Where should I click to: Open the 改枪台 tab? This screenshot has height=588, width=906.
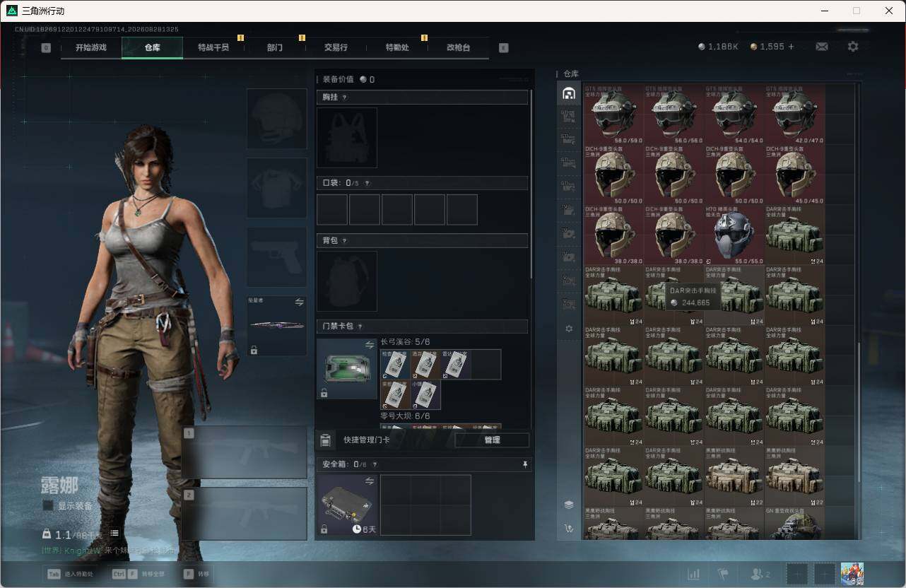[x=458, y=47]
